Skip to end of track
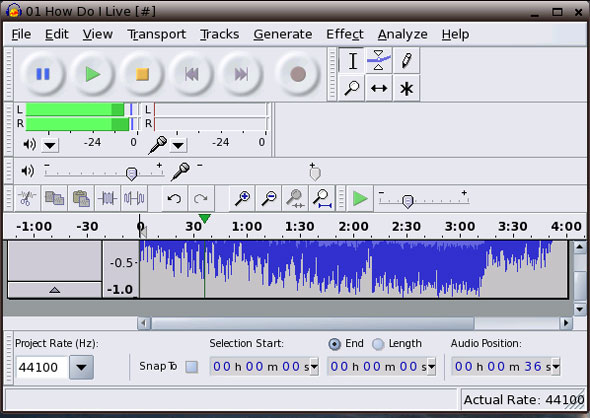This screenshot has width=590, height=418. (x=241, y=74)
